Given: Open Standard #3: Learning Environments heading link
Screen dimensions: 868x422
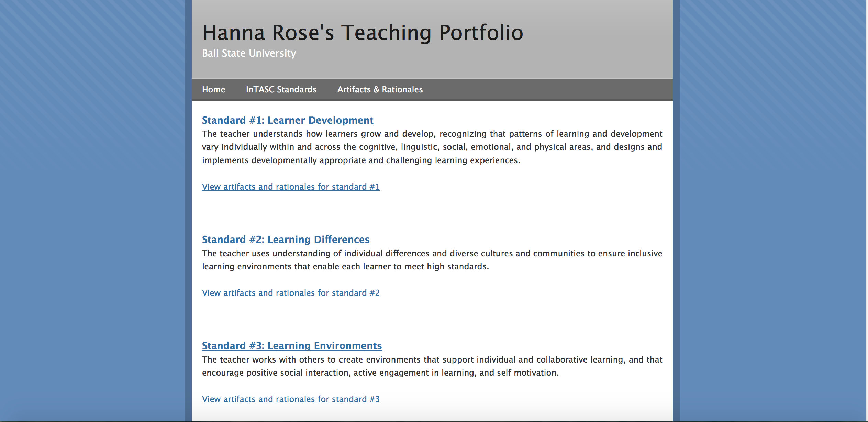Looking at the screenshot, I should [292, 346].
